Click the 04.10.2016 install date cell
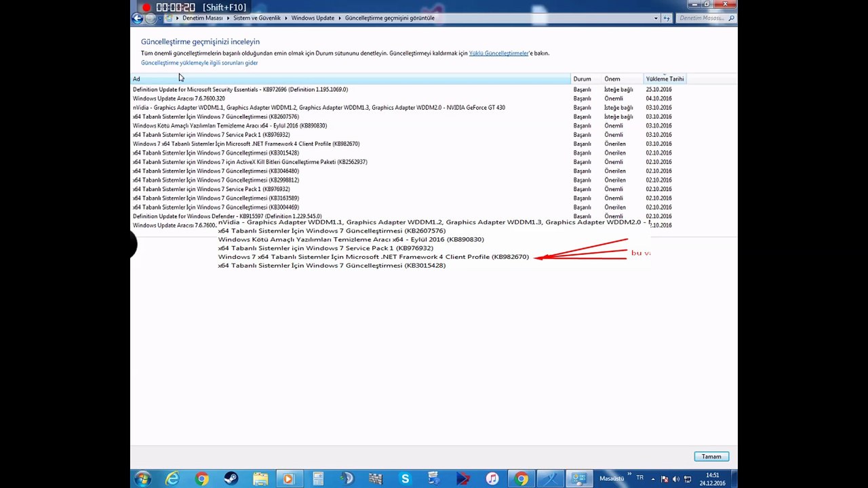This screenshot has width=868, height=488. point(658,98)
